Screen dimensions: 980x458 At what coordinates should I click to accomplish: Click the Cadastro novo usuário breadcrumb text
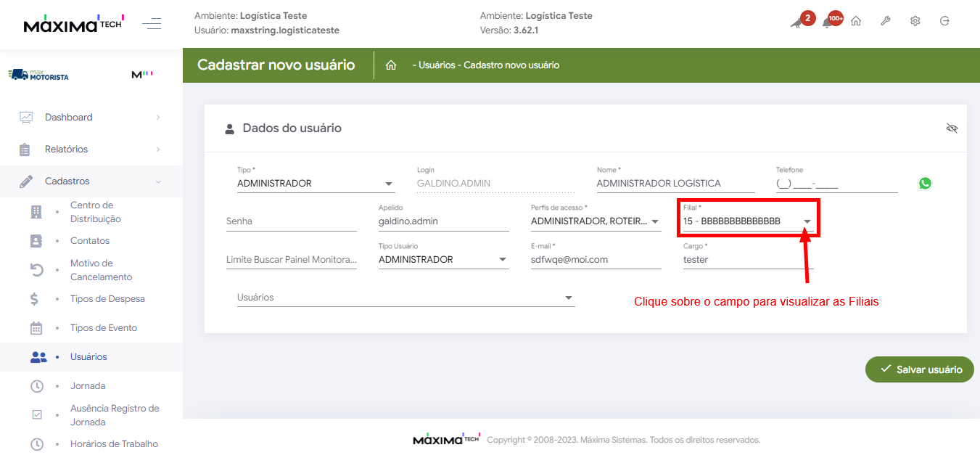coord(511,65)
